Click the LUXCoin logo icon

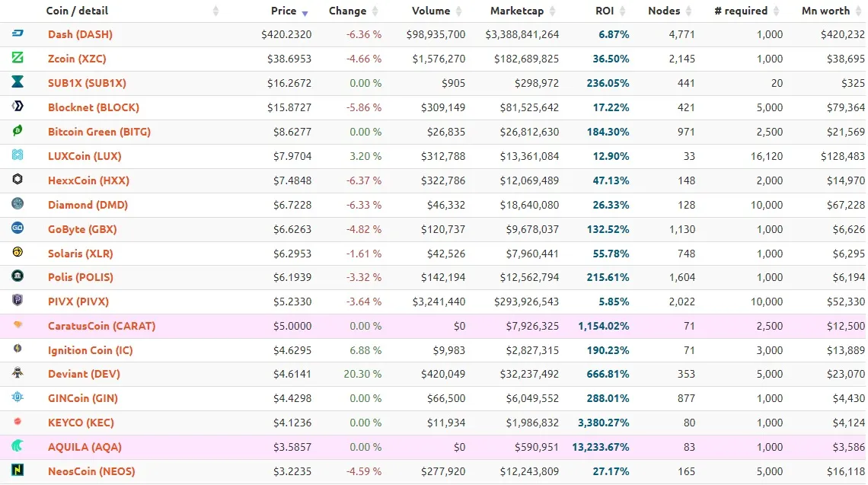pyautogui.click(x=18, y=155)
